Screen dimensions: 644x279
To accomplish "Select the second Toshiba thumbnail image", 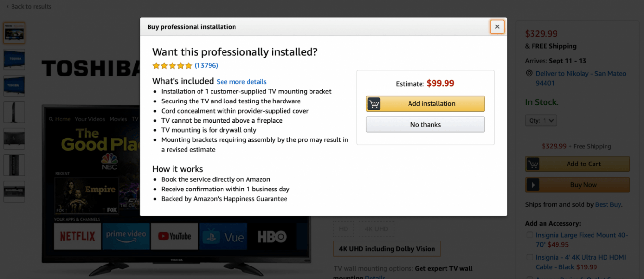I will 14,59.
